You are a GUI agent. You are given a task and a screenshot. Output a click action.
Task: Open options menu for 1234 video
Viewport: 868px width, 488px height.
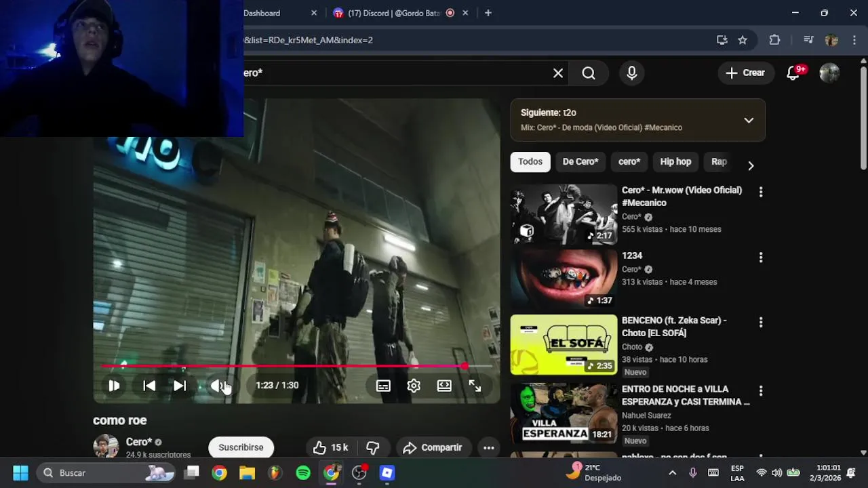point(761,258)
